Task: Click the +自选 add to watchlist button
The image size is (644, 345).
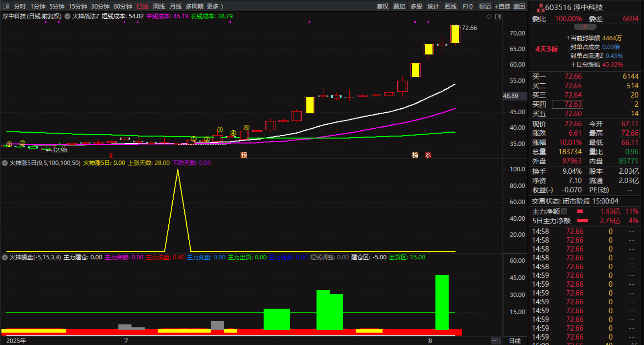Action: coord(502,6)
